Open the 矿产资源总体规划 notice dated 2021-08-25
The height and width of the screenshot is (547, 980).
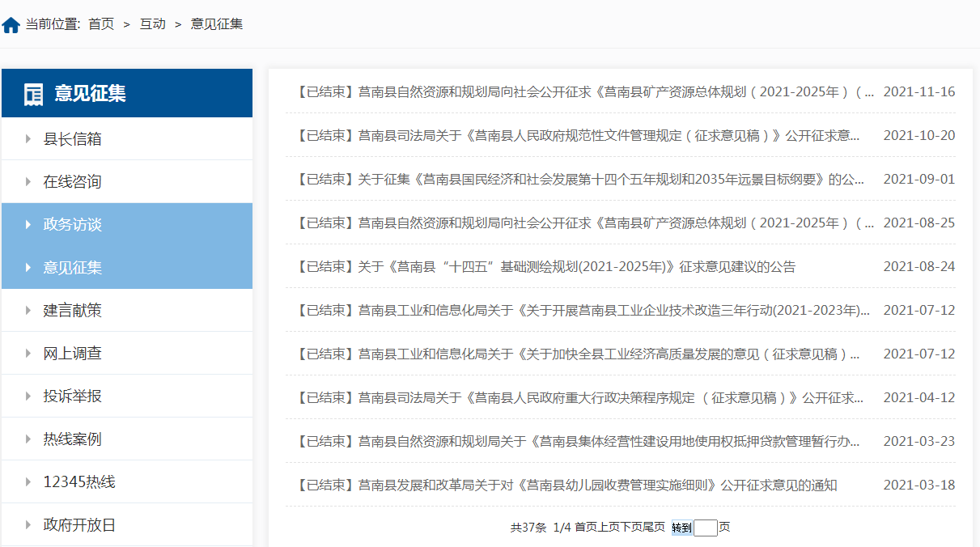pos(585,223)
